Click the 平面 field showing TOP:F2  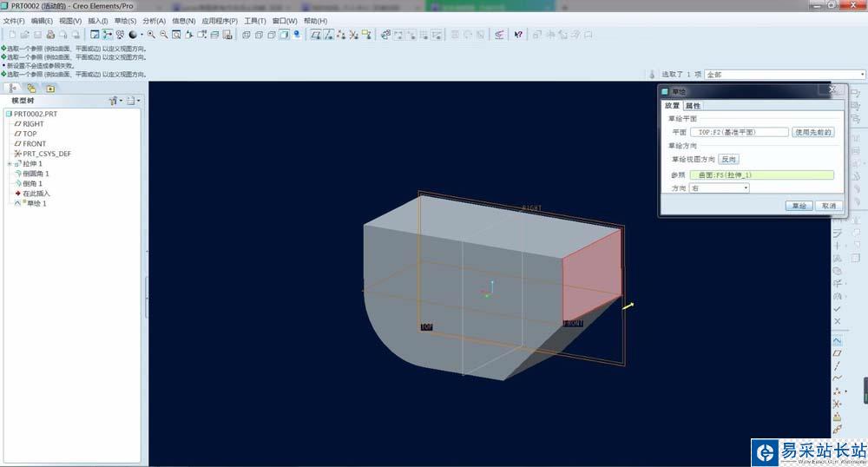point(739,132)
